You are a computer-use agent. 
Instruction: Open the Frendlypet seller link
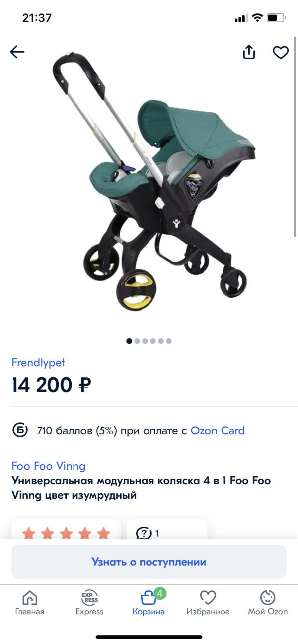coord(38,363)
